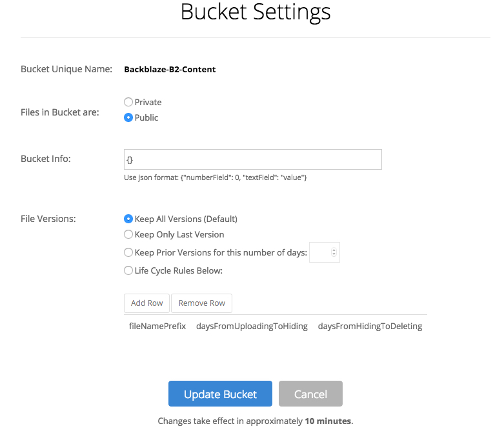Image resolution: width=504 pixels, height=433 pixels.
Task: Click the Bucket Info label
Action: coord(46,159)
